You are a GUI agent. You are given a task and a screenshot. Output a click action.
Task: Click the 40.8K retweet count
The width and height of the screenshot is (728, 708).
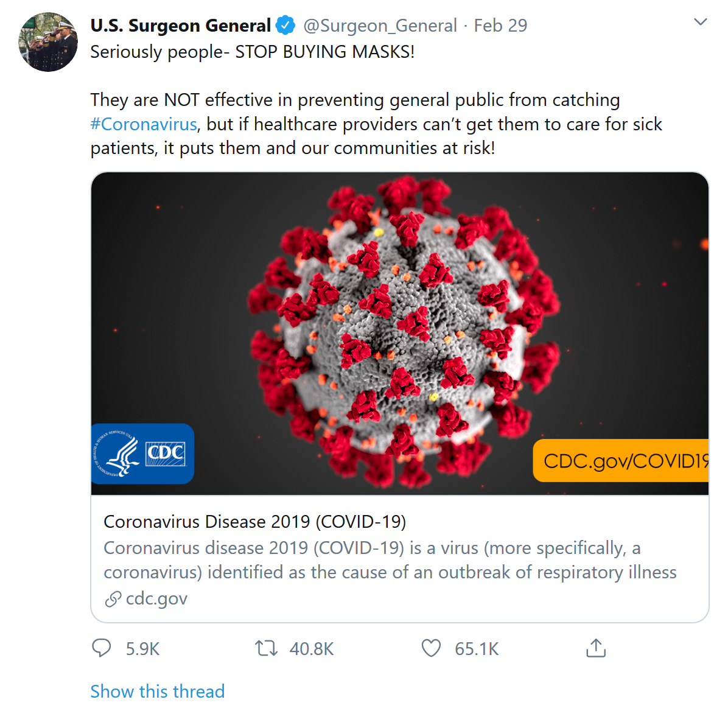[312, 649]
